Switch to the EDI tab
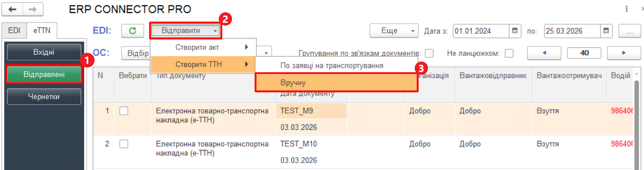Image resolution: width=644 pixels, height=170 pixels. pos(14,31)
